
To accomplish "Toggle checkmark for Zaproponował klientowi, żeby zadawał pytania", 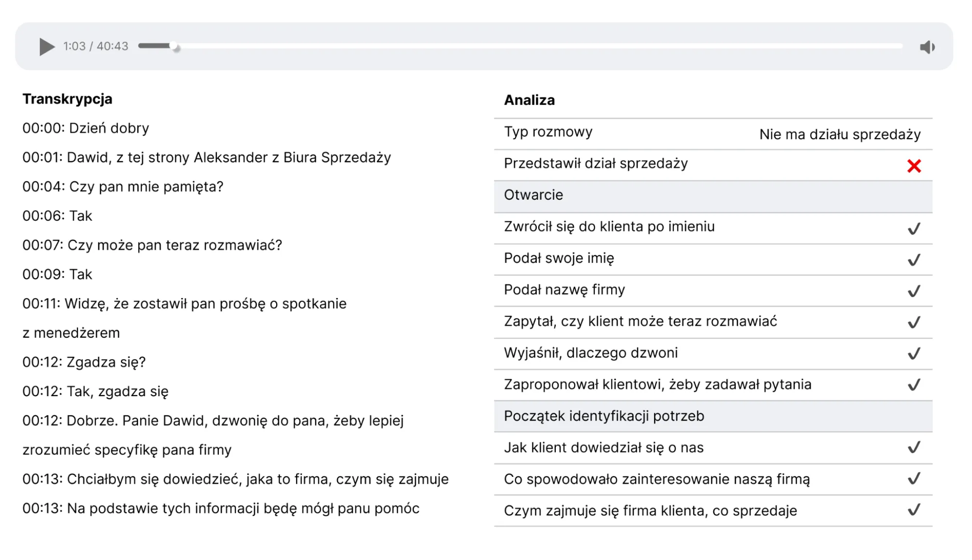I will pyautogui.click(x=914, y=385).
